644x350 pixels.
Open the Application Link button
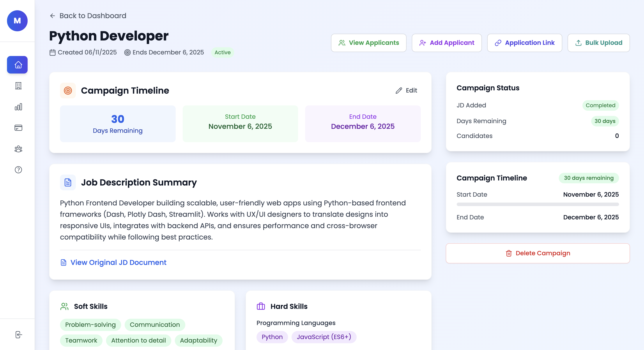(524, 43)
